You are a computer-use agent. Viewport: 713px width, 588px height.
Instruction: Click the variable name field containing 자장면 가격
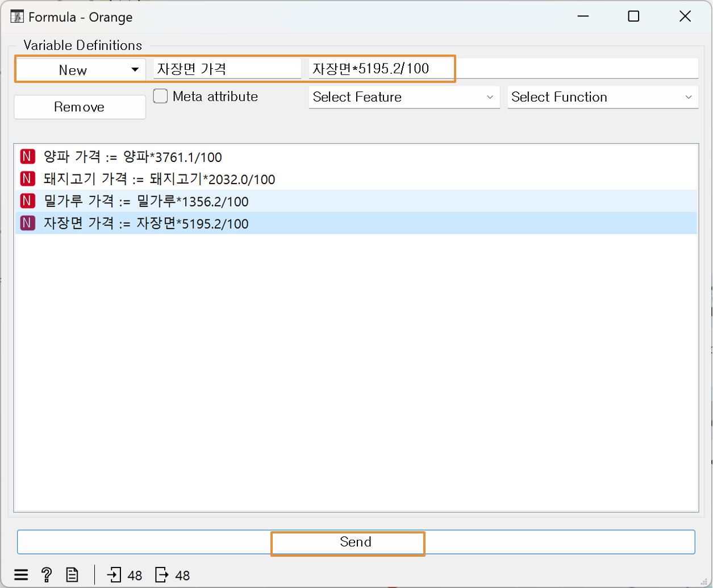[x=227, y=69]
